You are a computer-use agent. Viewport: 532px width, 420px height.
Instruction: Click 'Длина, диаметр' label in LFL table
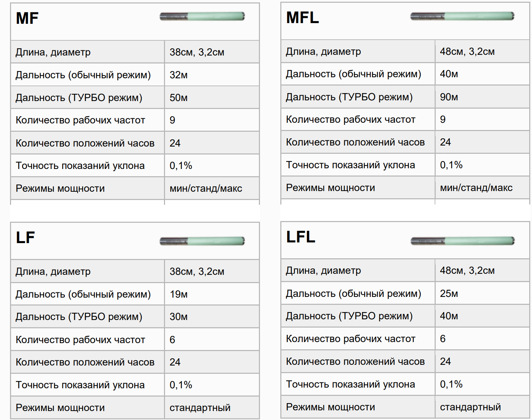pos(323,270)
